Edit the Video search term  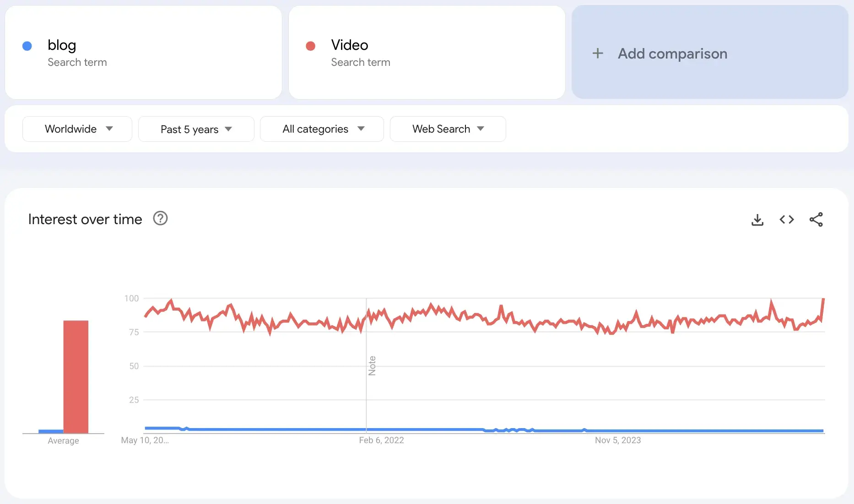(x=350, y=45)
